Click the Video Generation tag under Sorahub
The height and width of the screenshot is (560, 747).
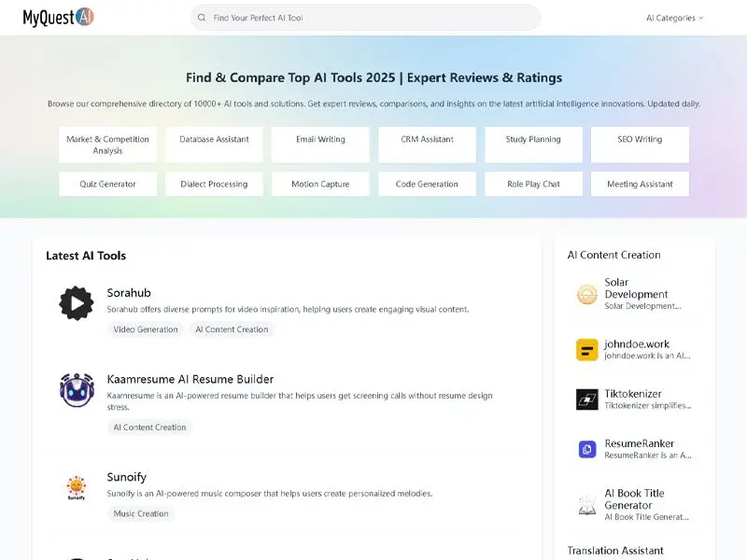coord(146,329)
